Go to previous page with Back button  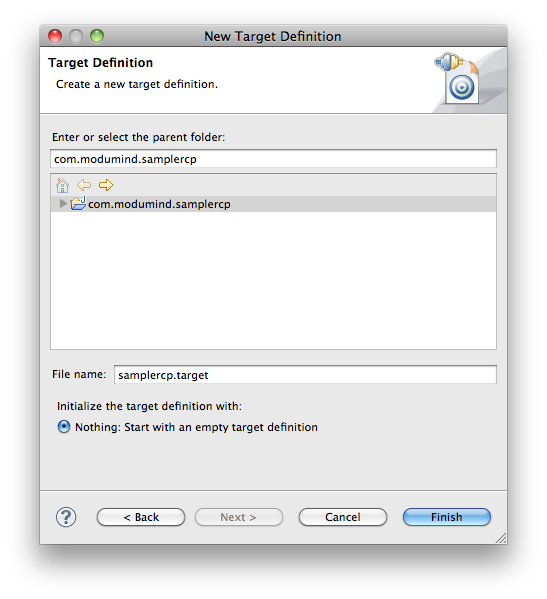coord(141,517)
